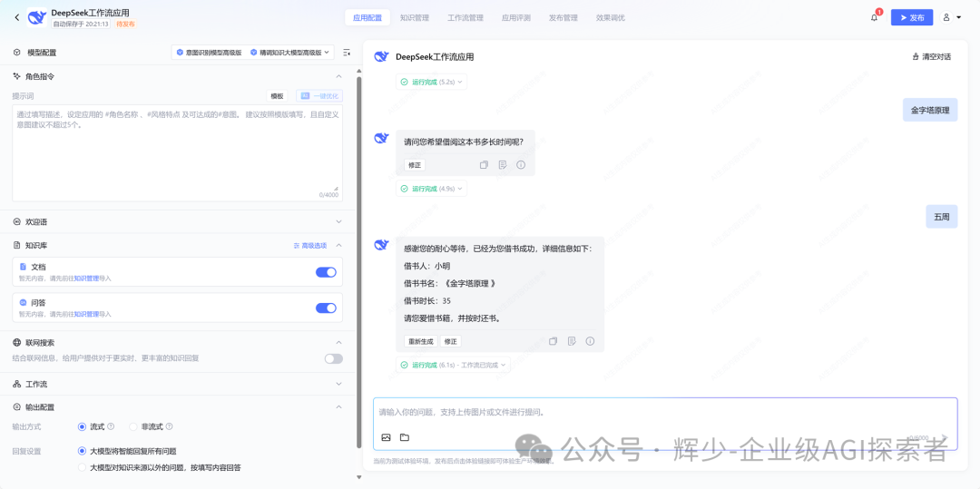Collapse the 知识库 section
The height and width of the screenshot is (489, 980).
(x=338, y=246)
